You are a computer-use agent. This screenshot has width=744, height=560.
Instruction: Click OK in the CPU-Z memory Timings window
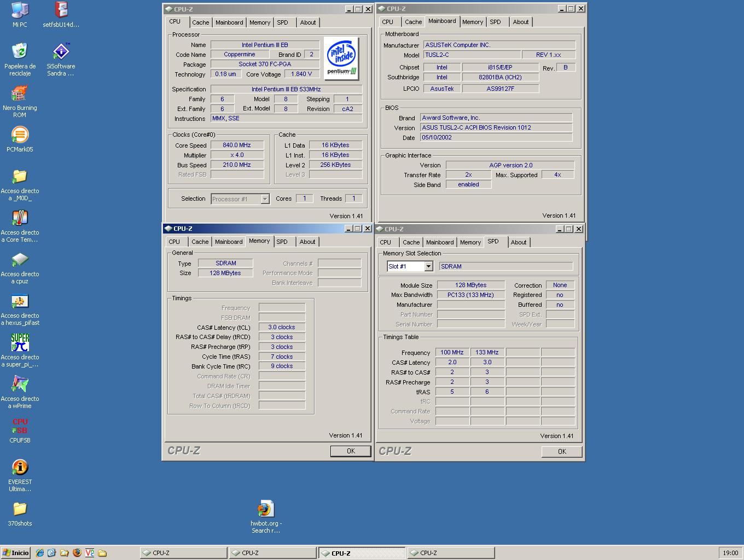[351, 451]
